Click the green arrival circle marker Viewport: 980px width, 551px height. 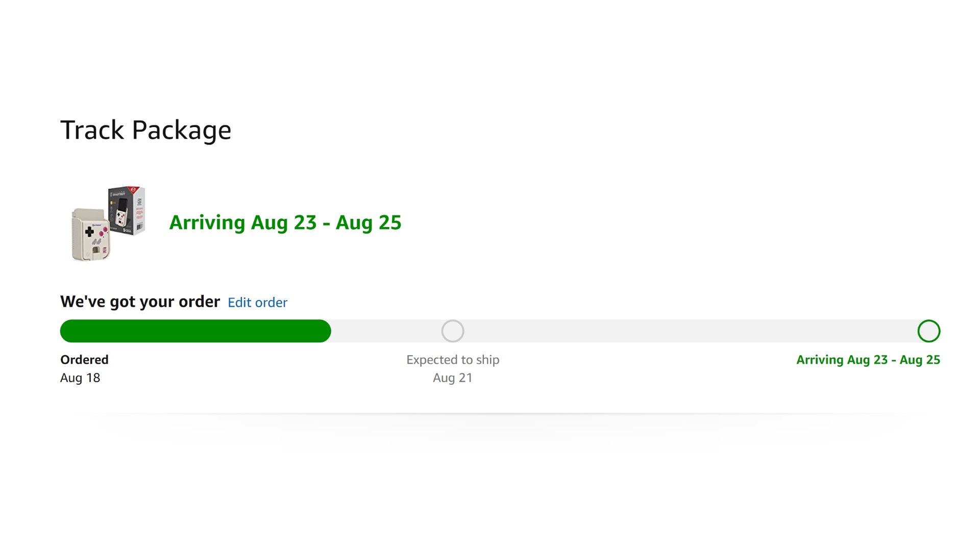[928, 331]
